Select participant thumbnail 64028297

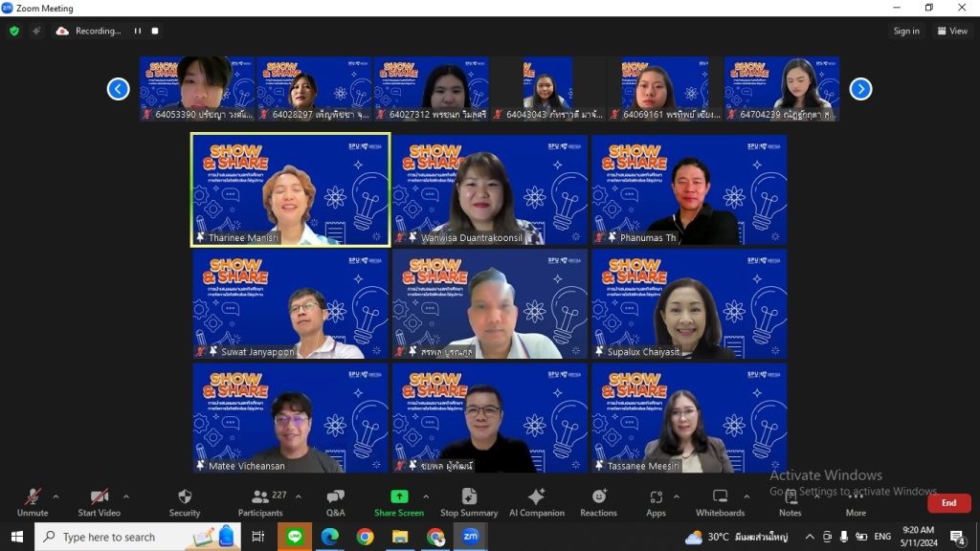tap(314, 89)
